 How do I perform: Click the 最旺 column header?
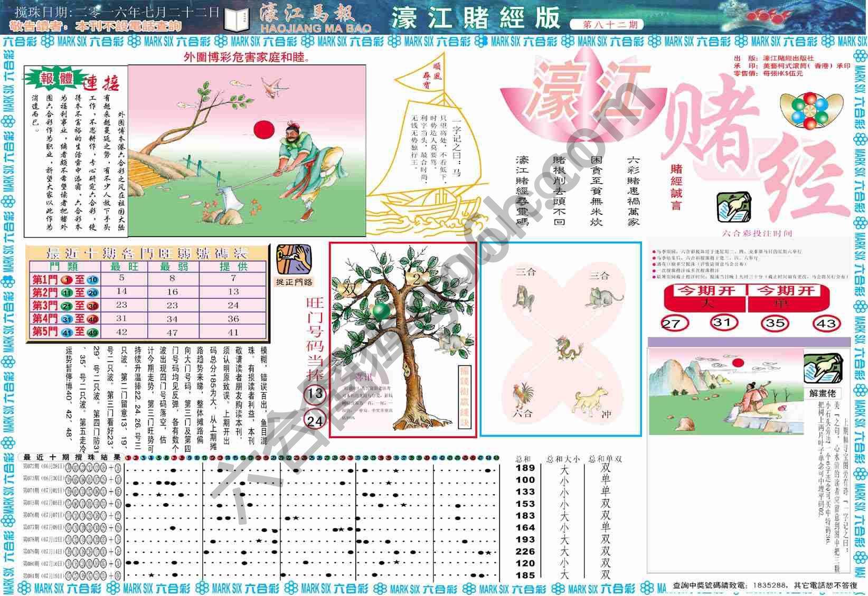[125, 267]
